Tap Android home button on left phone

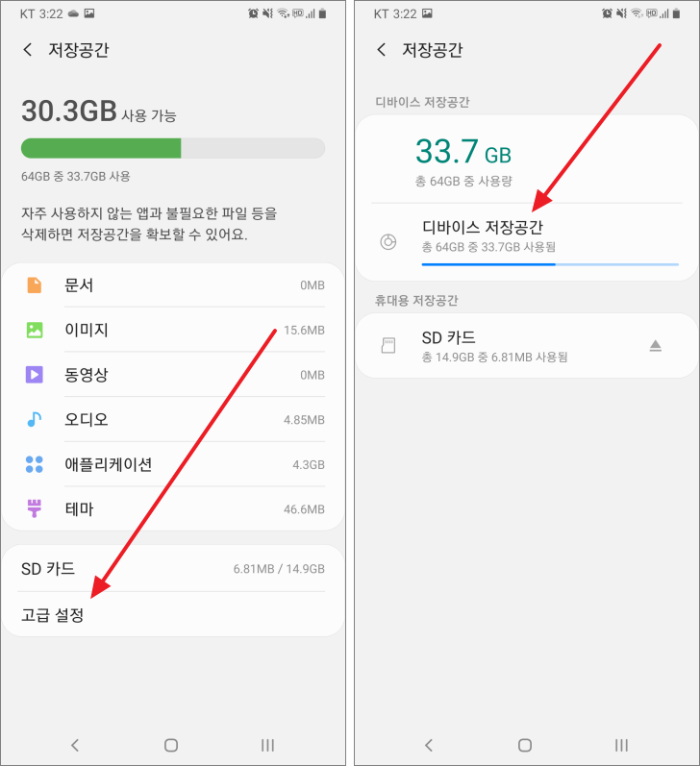pyautogui.click(x=171, y=745)
